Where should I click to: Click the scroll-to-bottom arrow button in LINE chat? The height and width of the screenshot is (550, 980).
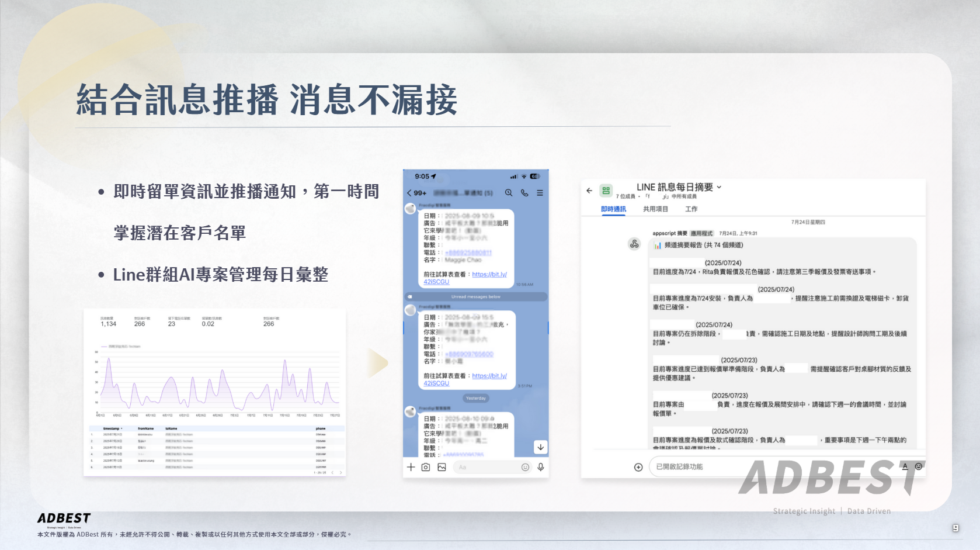541,447
